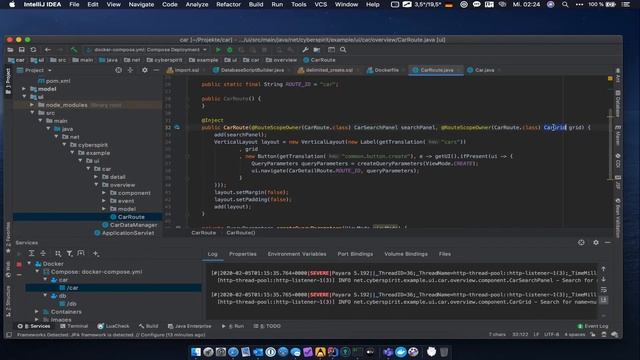The image size is (640, 360).
Task: Open Search Everywhere magnifier in toolbar
Action: coord(343,50)
